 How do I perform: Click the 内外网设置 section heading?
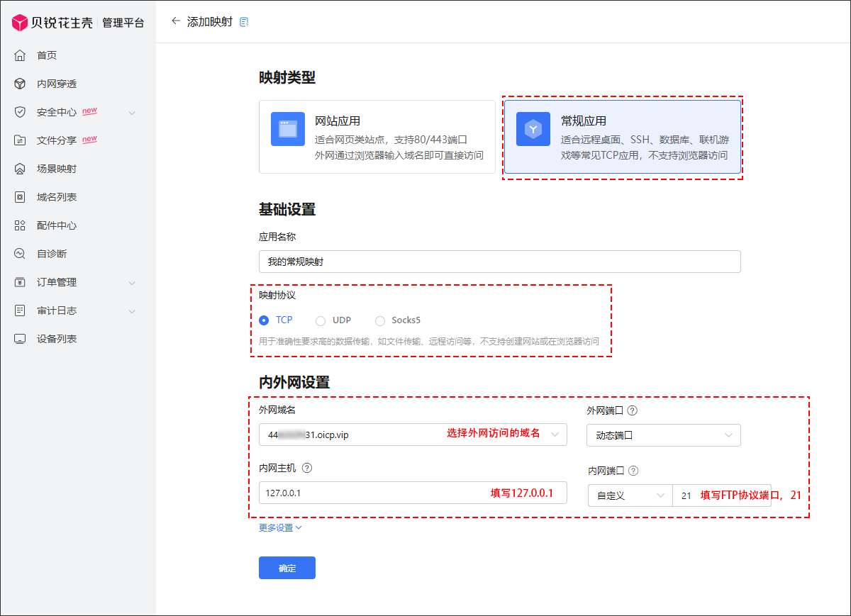[x=294, y=382]
